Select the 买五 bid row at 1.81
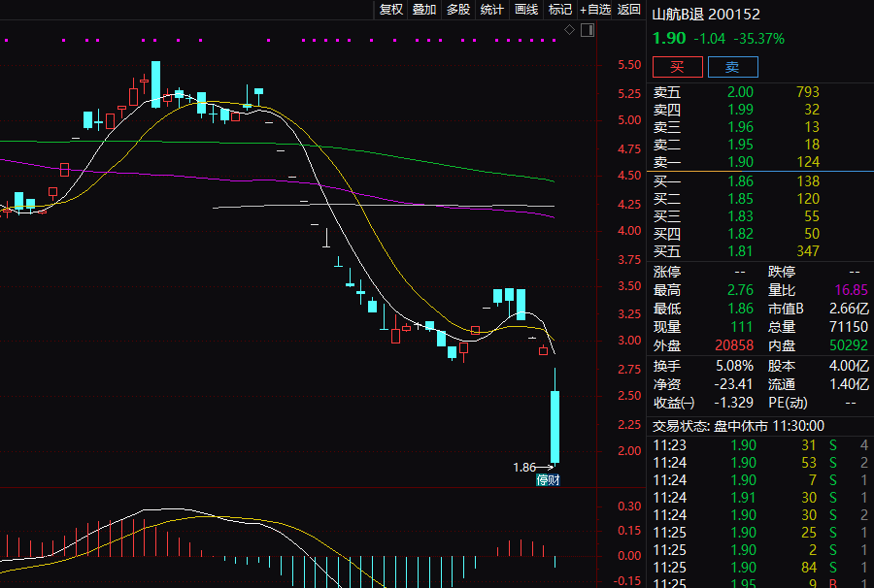This screenshot has width=874, height=588. (x=760, y=251)
